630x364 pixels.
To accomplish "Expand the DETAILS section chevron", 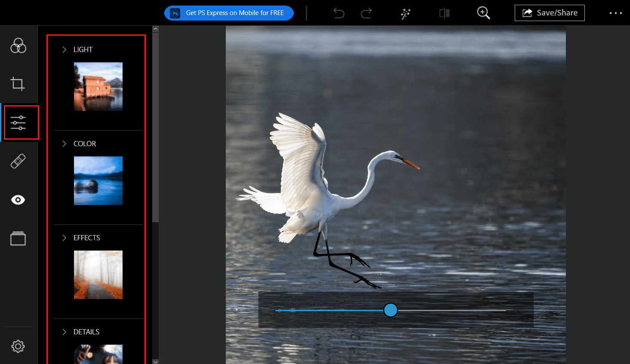I will coord(64,332).
